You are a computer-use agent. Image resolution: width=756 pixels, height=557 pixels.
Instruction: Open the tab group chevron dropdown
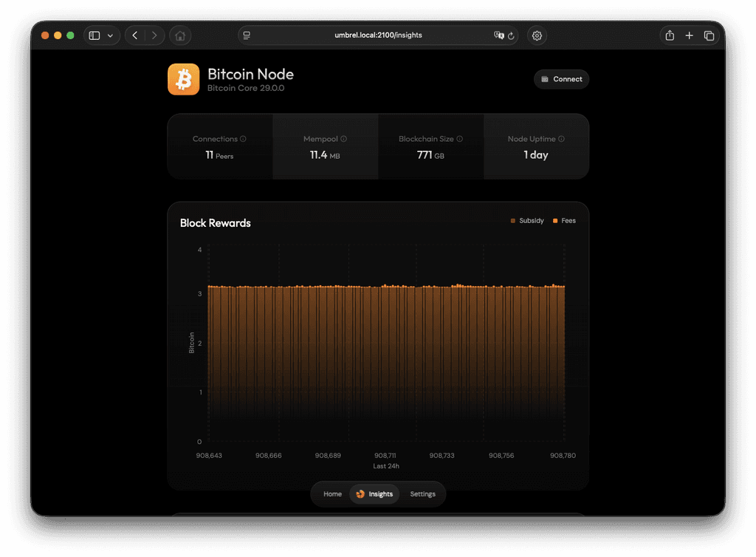109,35
